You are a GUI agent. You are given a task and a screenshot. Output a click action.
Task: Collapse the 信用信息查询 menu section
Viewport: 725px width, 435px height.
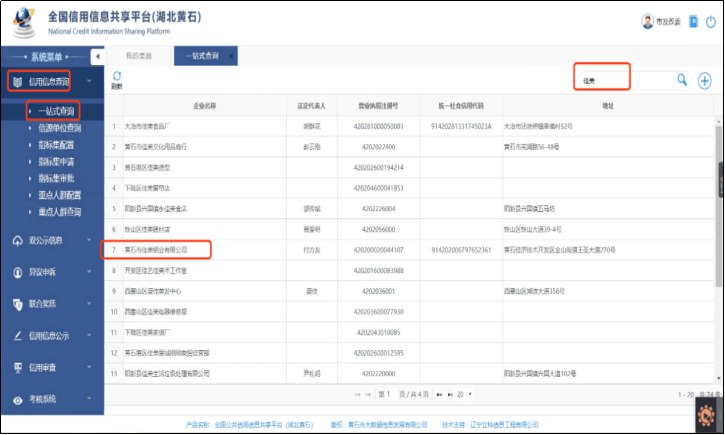[52, 82]
